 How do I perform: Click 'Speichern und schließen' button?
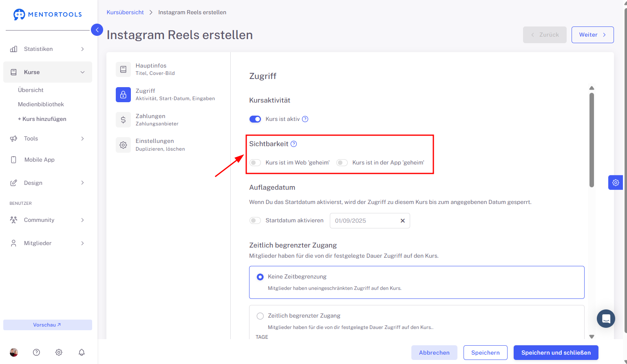click(x=556, y=353)
